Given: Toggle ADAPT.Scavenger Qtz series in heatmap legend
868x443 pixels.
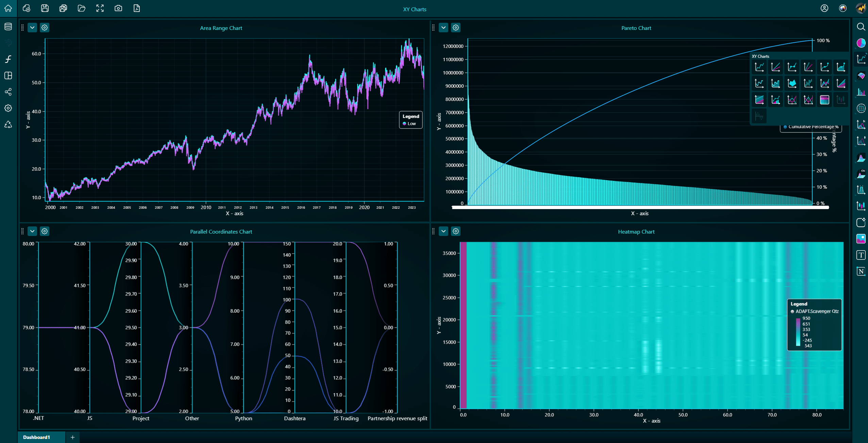Looking at the screenshot, I should click(x=816, y=311).
